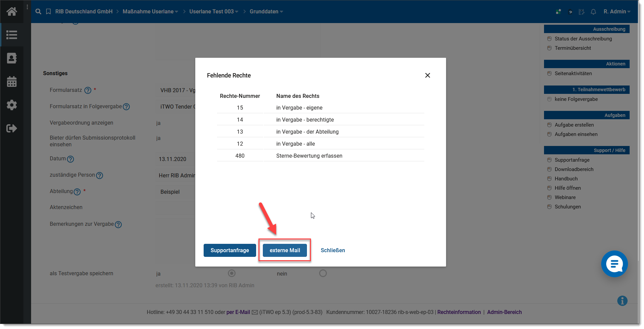The width and height of the screenshot is (644, 329).
Task: Click help icon next to Abteilung
Action: click(77, 192)
